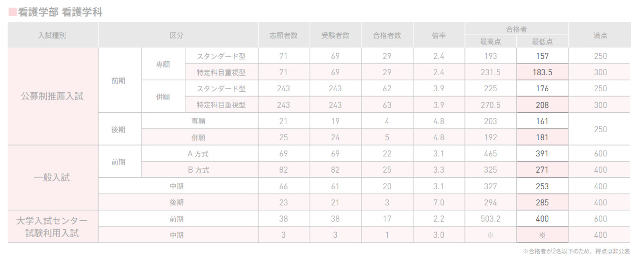Click the 最低点 sub-header
This screenshot has height=262, width=644.
(542, 42)
